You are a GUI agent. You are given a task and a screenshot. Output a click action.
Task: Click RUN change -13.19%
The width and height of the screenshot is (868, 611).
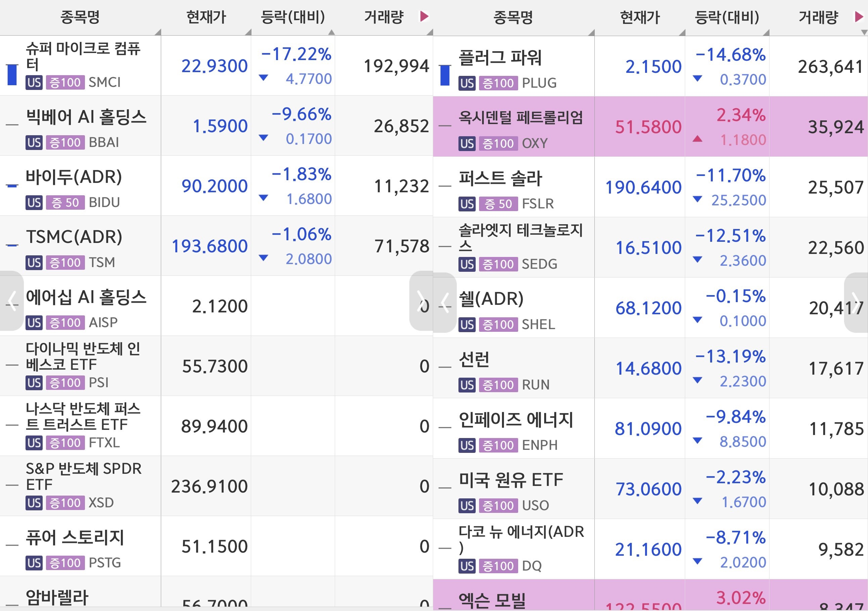coord(730,356)
